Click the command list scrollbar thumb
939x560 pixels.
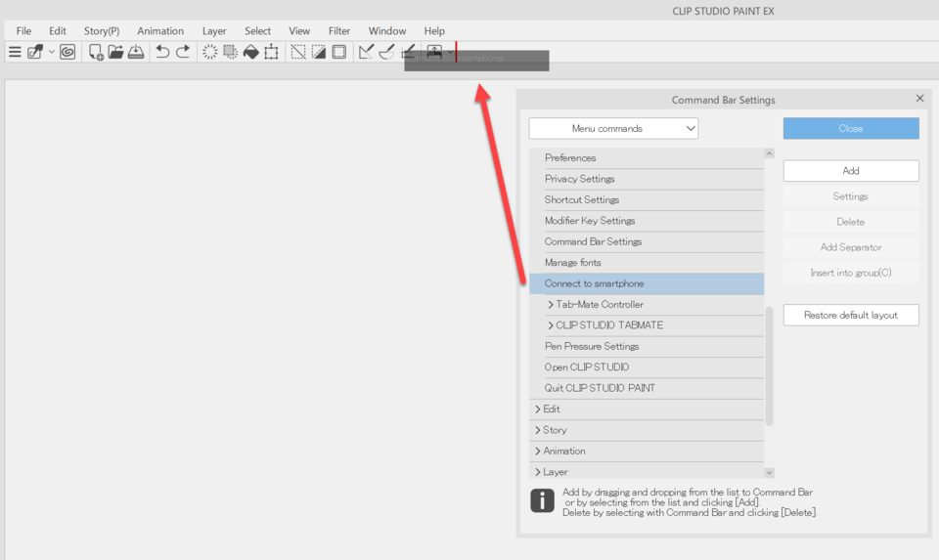pos(770,366)
